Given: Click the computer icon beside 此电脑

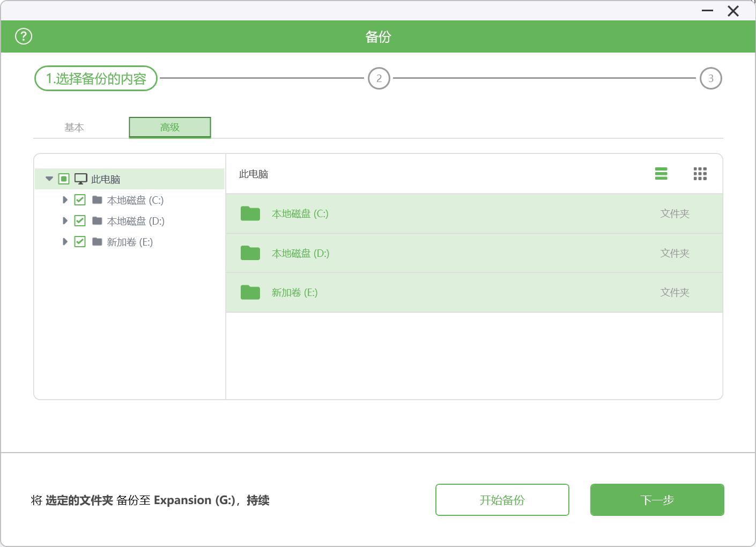Looking at the screenshot, I should click(x=81, y=178).
